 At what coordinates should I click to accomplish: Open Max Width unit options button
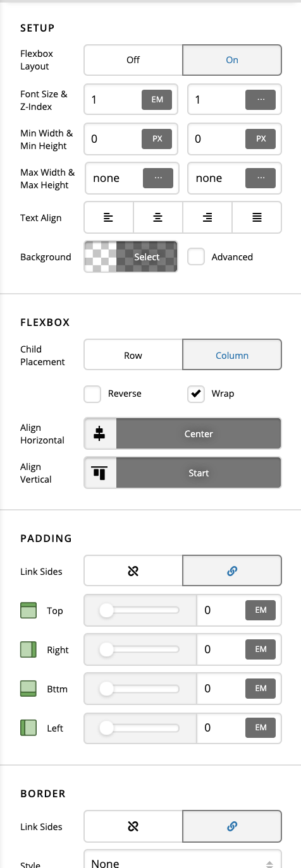click(x=158, y=178)
